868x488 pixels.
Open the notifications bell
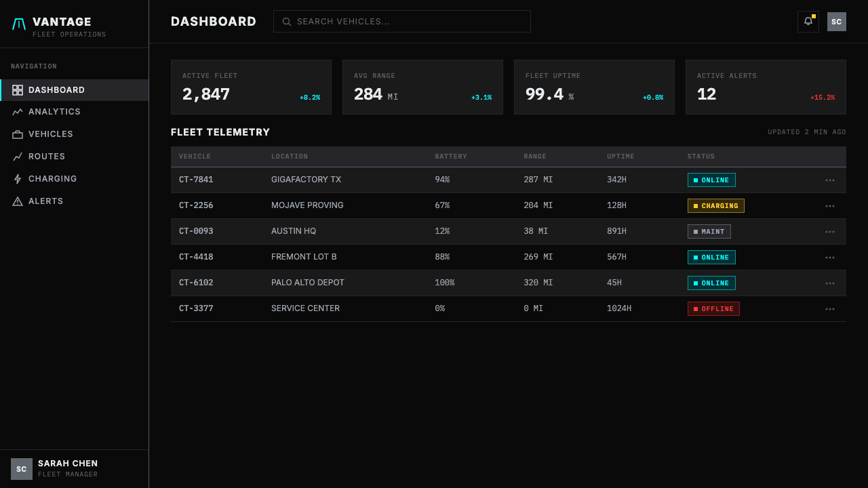[x=808, y=22]
